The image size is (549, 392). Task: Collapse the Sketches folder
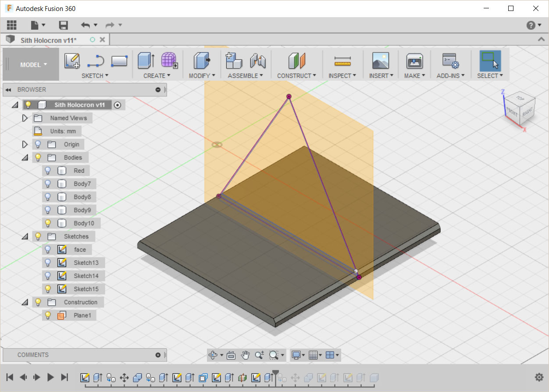(x=25, y=236)
